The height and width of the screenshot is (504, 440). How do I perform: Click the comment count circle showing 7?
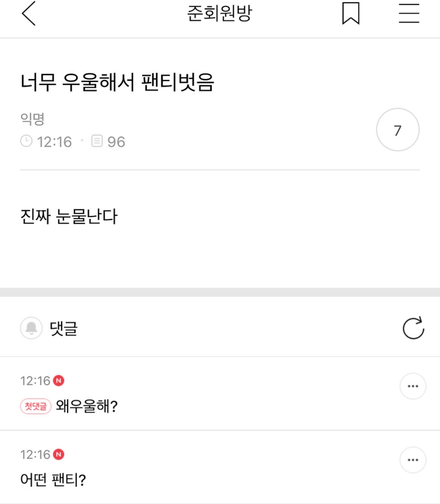[x=397, y=130]
